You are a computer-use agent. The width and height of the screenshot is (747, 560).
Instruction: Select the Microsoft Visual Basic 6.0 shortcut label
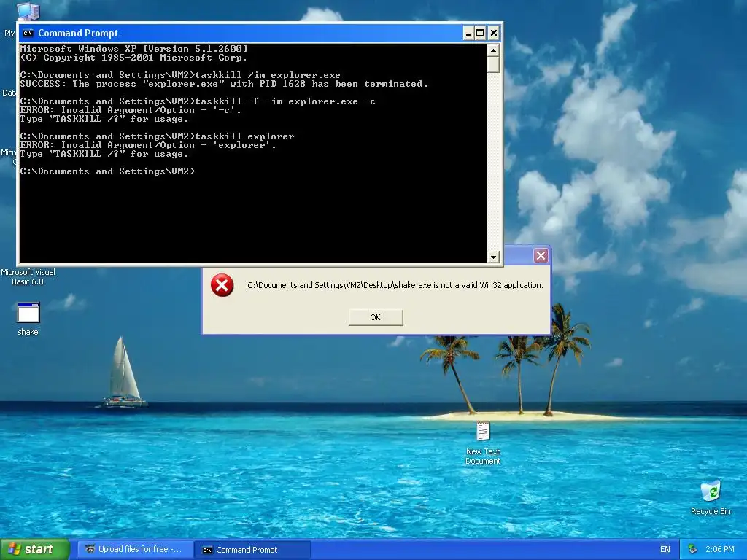(x=28, y=276)
